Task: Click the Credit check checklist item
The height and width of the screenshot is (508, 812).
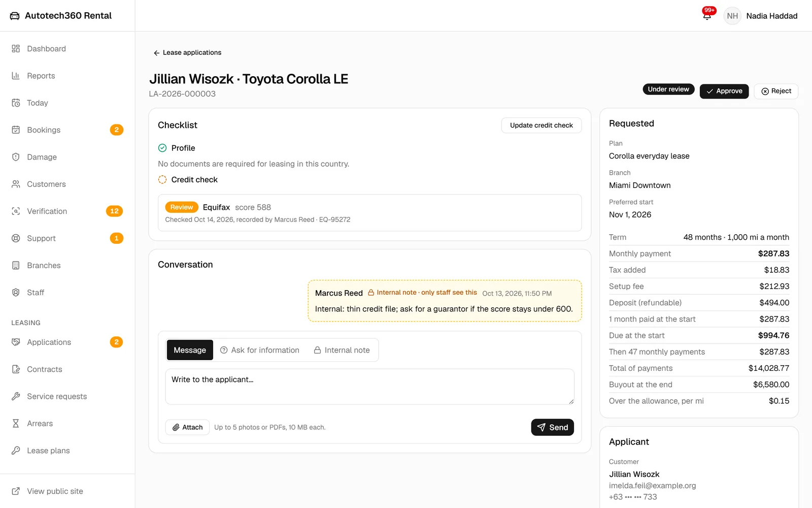Action: pyautogui.click(x=188, y=180)
